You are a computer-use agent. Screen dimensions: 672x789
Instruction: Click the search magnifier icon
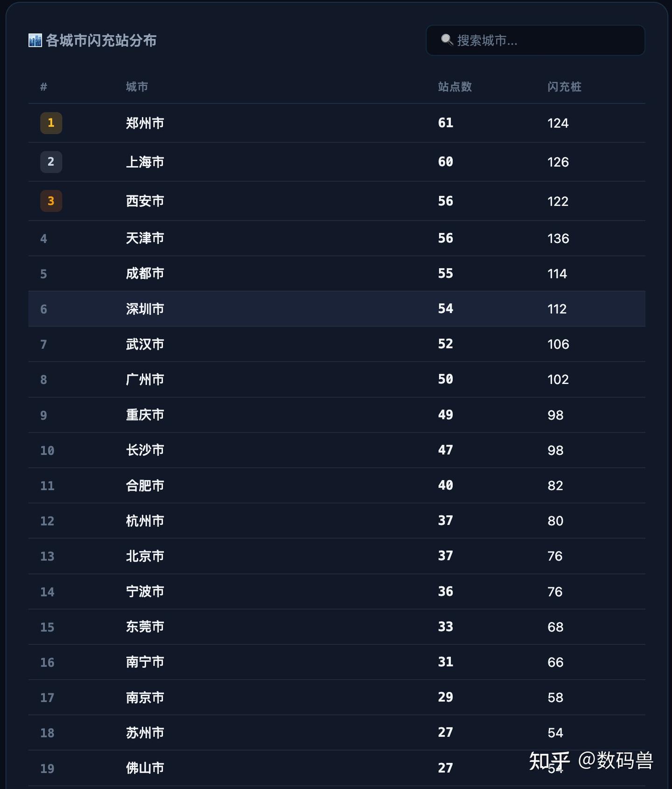point(447,40)
